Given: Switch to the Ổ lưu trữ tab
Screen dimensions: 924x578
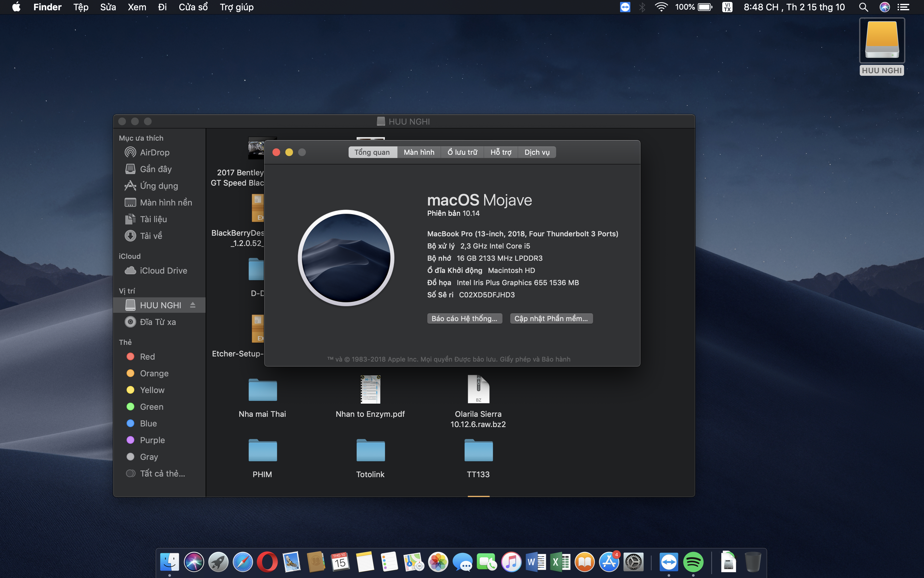Looking at the screenshot, I should point(462,152).
